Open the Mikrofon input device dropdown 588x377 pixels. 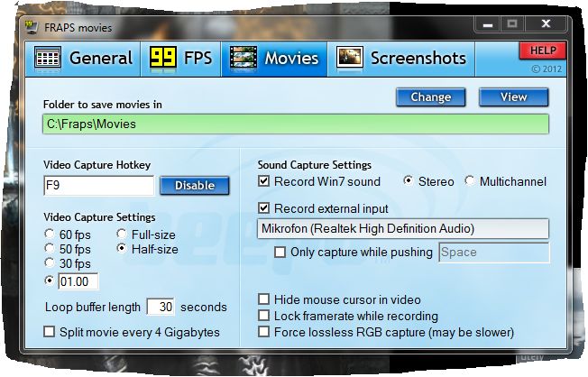pos(403,229)
